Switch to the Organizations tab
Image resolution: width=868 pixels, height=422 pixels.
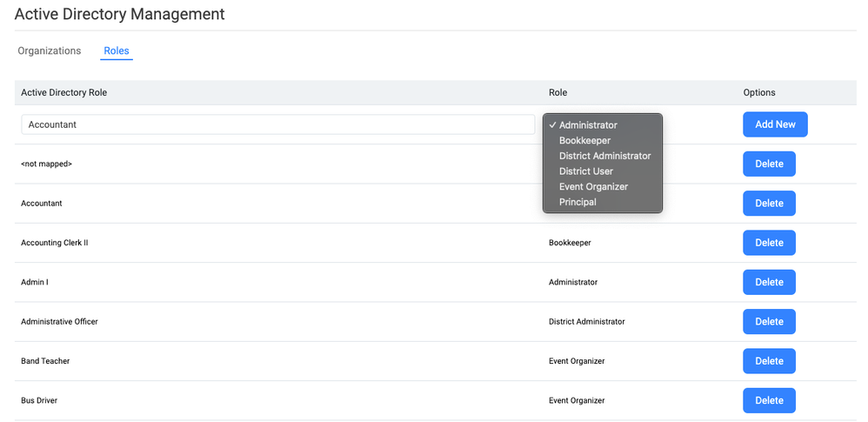tap(50, 51)
